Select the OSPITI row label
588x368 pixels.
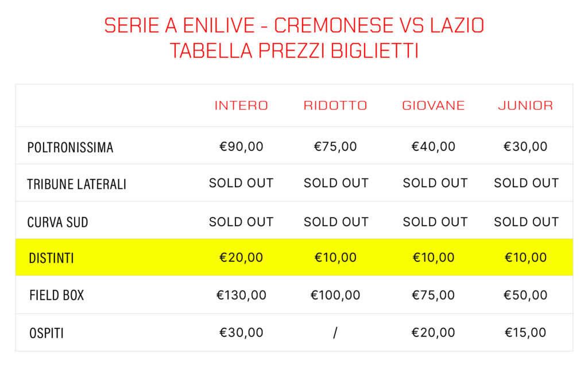[x=47, y=333]
